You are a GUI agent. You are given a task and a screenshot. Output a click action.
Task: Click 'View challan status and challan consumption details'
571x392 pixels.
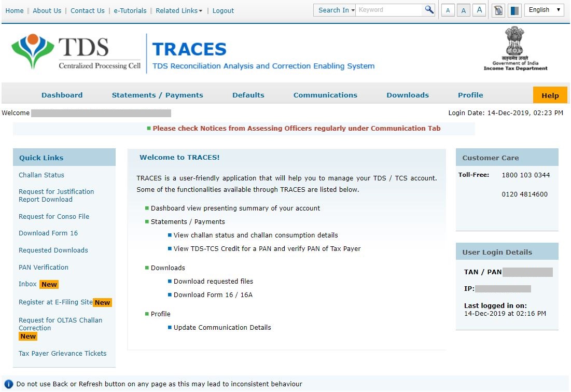(256, 235)
